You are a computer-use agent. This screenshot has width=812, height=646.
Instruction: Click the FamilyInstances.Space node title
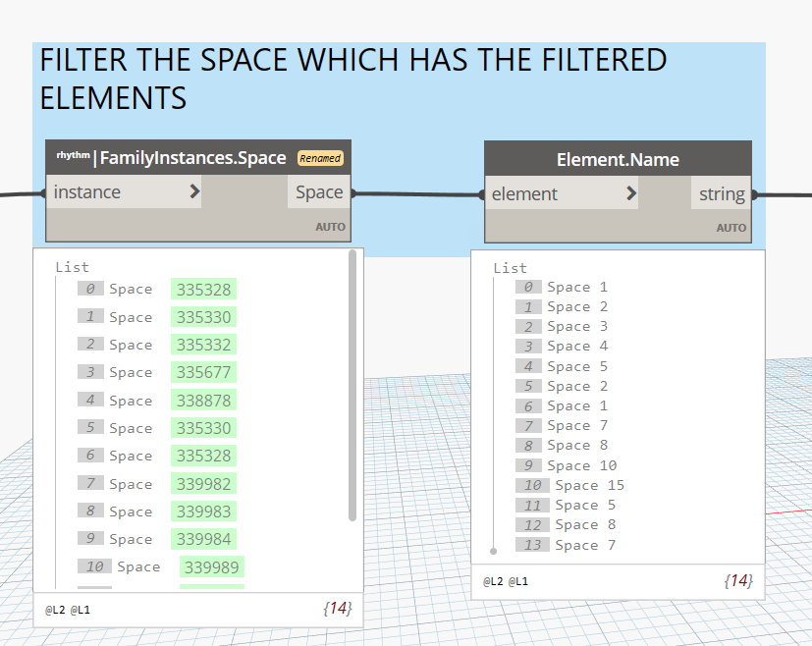coord(192,157)
